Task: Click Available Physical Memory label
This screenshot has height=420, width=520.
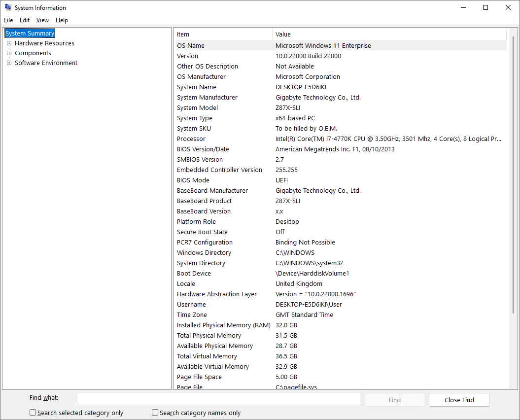Action: pos(215,346)
